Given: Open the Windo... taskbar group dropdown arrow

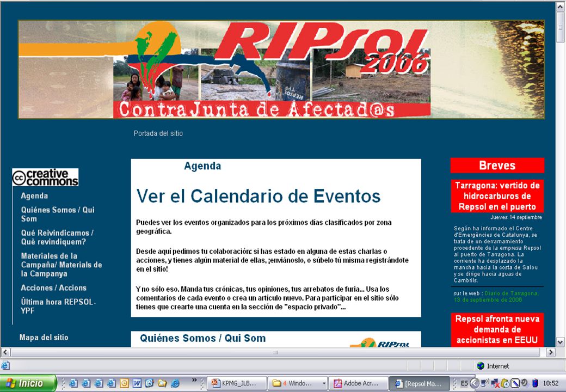Looking at the screenshot, I should point(324,383).
